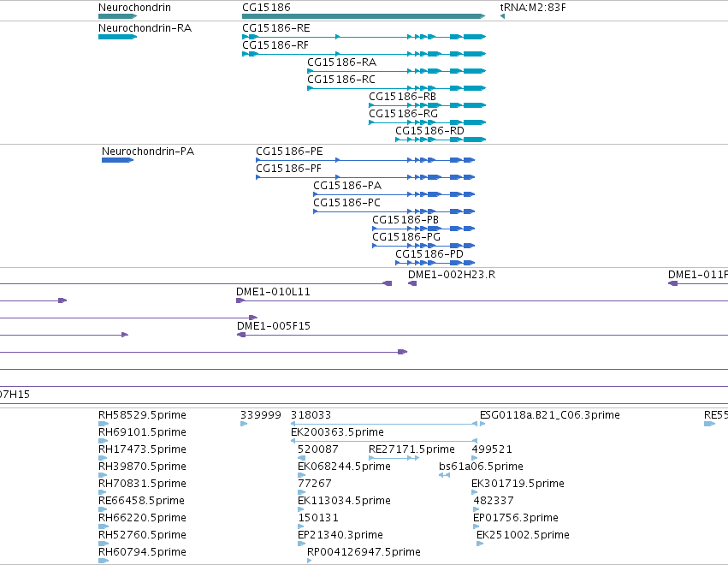Screen dimensions: 728x565
Task: Click the bs61a06.5prime EST label
Action: [x=481, y=467]
